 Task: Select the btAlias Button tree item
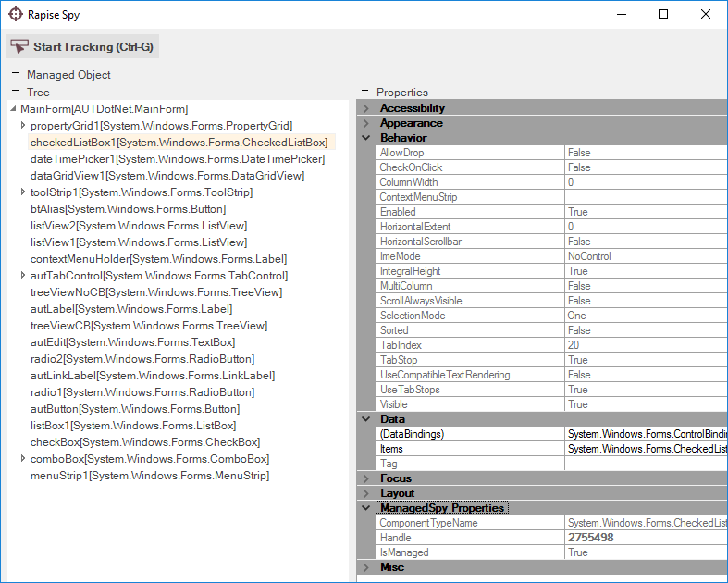(129, 209)
